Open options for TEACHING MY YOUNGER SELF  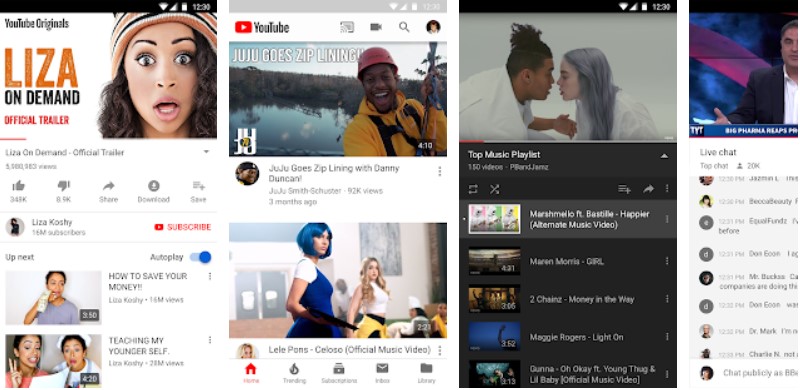tap(210, 340)
